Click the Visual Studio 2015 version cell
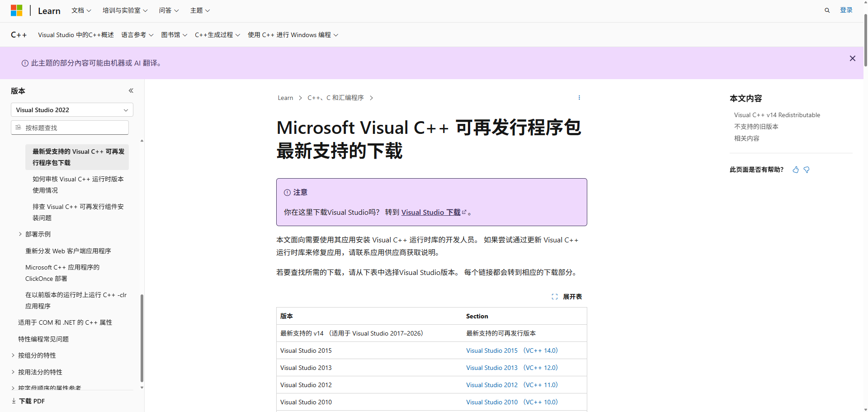This screenshot has width=868, height=412. pos(369,350)
